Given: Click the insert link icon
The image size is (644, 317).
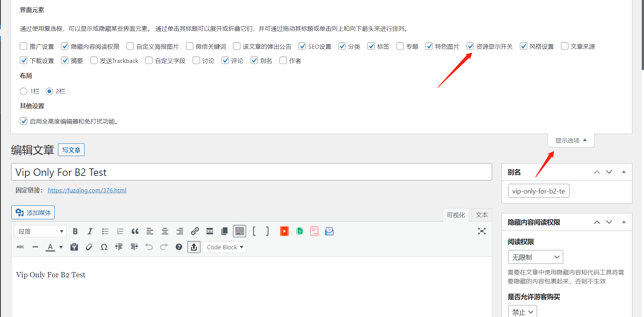Looking at the screenshot, I should 195,231.
